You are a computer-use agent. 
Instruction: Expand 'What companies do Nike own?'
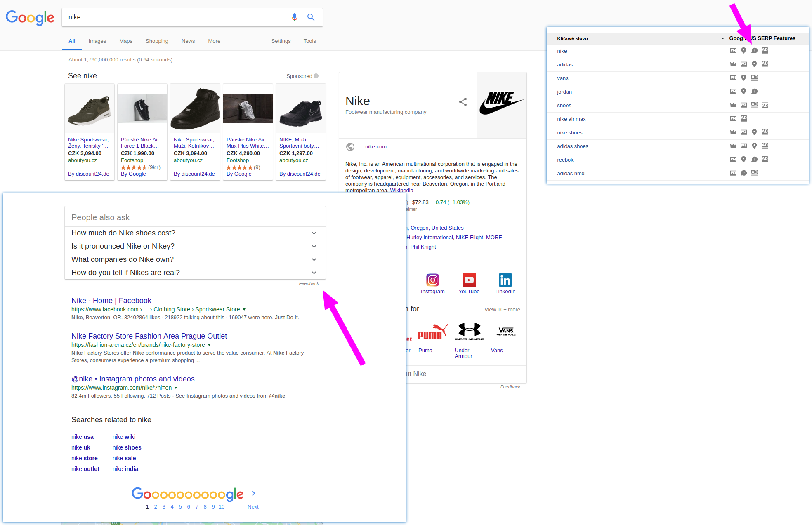195,259
